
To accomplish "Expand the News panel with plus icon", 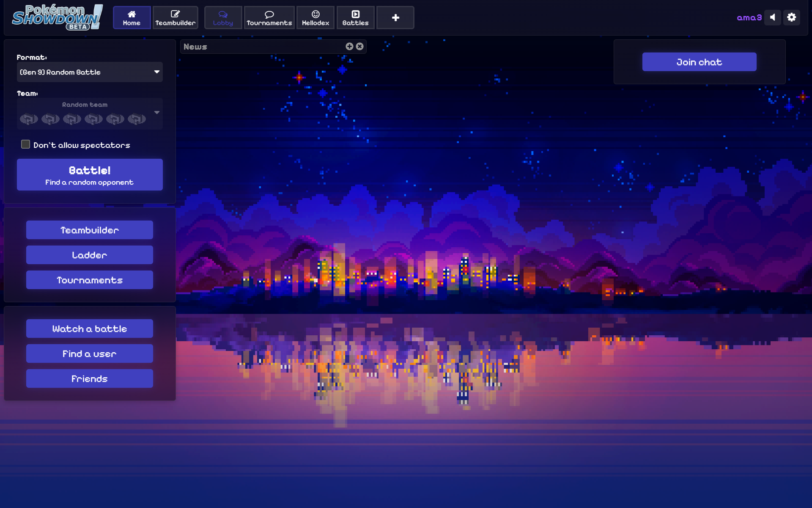I will pyautogui.click(x=349, y=47).
